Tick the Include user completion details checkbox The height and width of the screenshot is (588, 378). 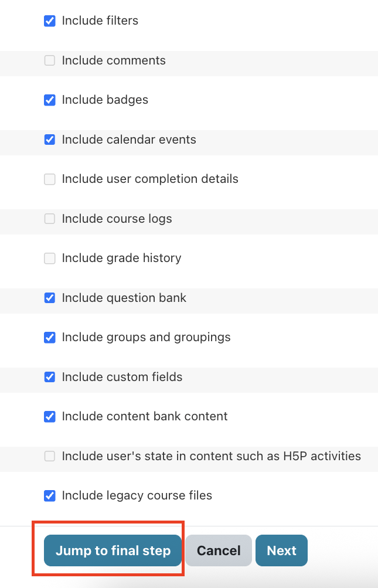coord(50,179)
